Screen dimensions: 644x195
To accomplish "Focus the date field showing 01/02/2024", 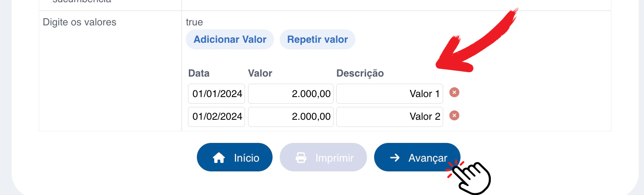I will pyautogui.click(x=216, y=117).
